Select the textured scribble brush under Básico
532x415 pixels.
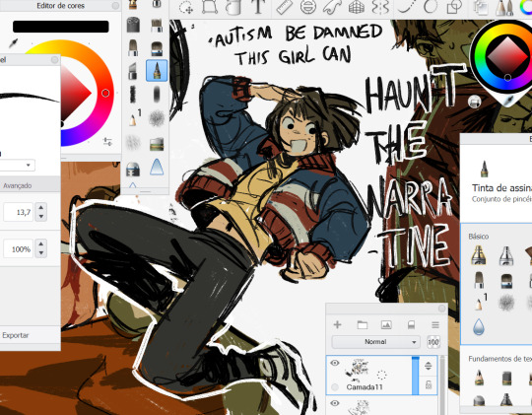(506, 303)
